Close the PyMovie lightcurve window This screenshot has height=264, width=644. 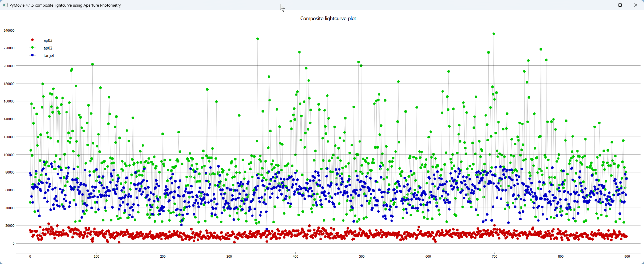coord(636,5)
